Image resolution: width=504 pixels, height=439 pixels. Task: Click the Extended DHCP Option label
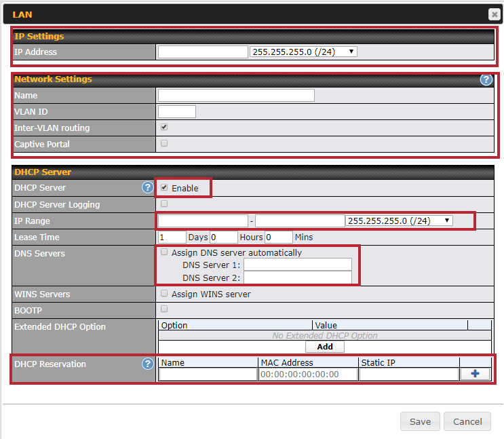(60, 327)
